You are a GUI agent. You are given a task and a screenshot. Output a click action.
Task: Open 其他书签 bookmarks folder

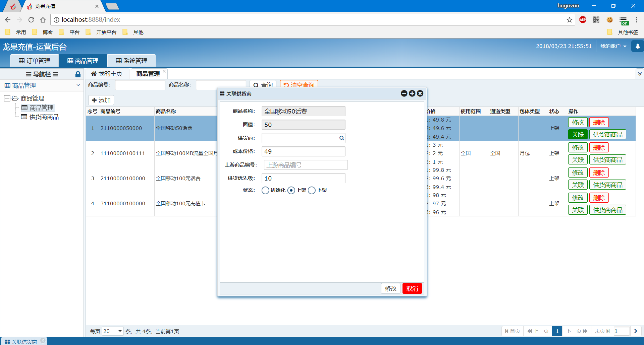pyautogui.click(x=623, y=32)
